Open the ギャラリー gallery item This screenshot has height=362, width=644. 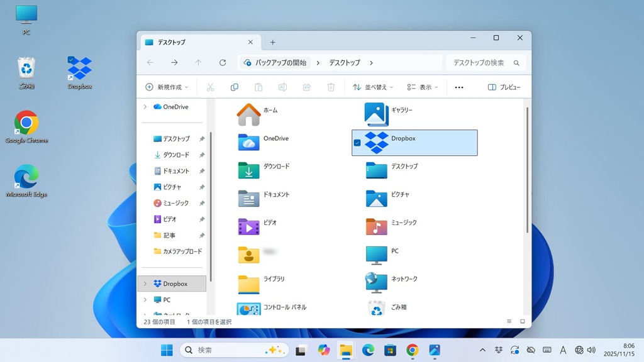click(x=377, y=114)
